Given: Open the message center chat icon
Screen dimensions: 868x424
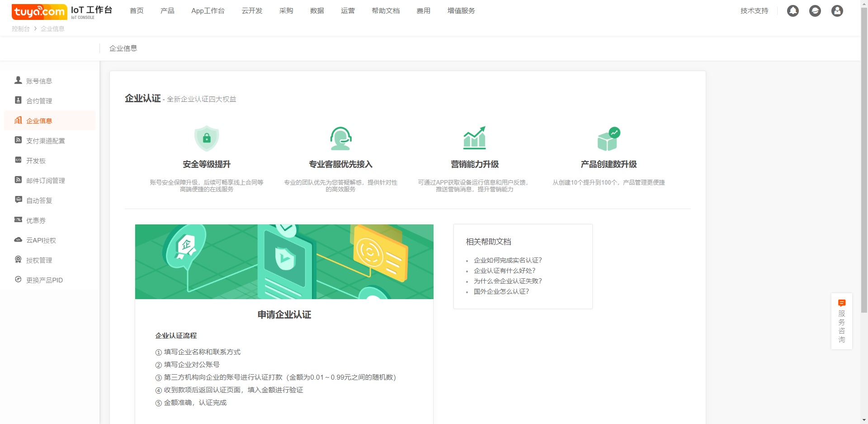Looking at the screenshot, I should (x=815, y=11).
